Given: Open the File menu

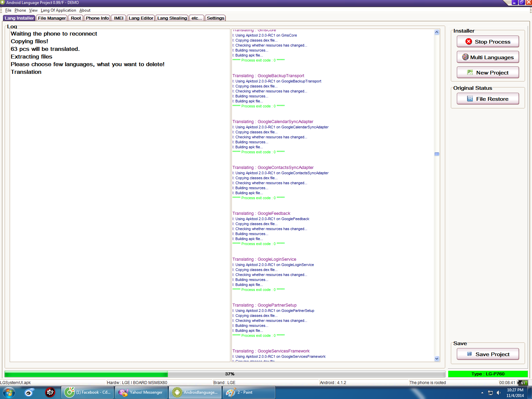Looking at the screenshot, I should tap(8, 10).
